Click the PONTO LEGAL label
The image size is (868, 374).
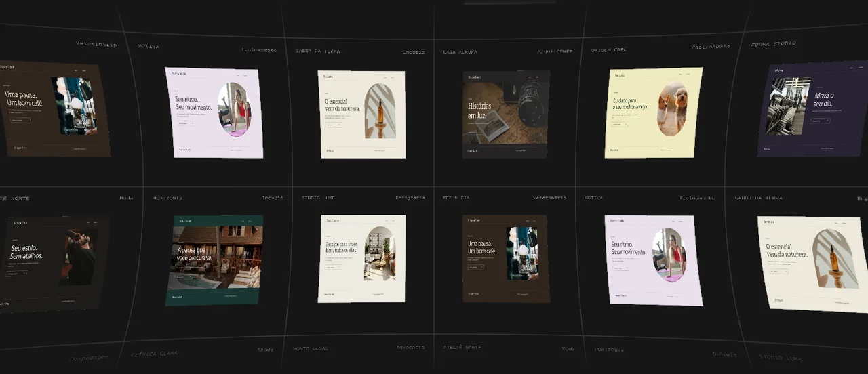(311, 348)
